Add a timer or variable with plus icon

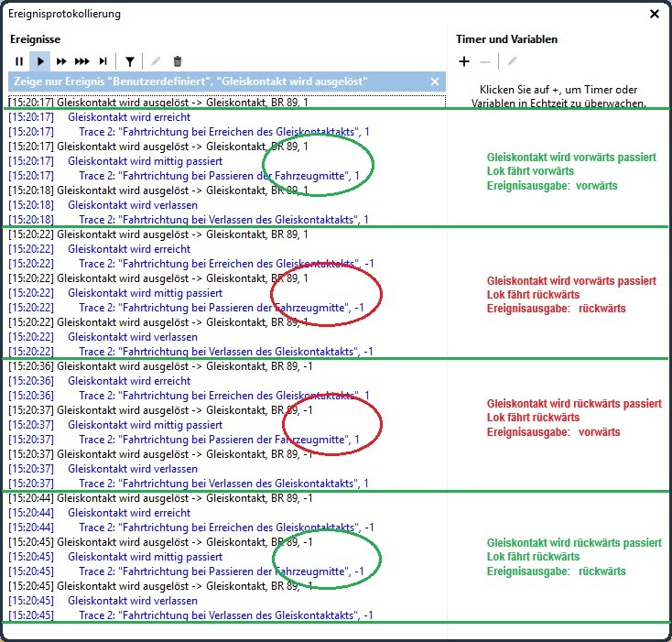(x=464, y=61)
